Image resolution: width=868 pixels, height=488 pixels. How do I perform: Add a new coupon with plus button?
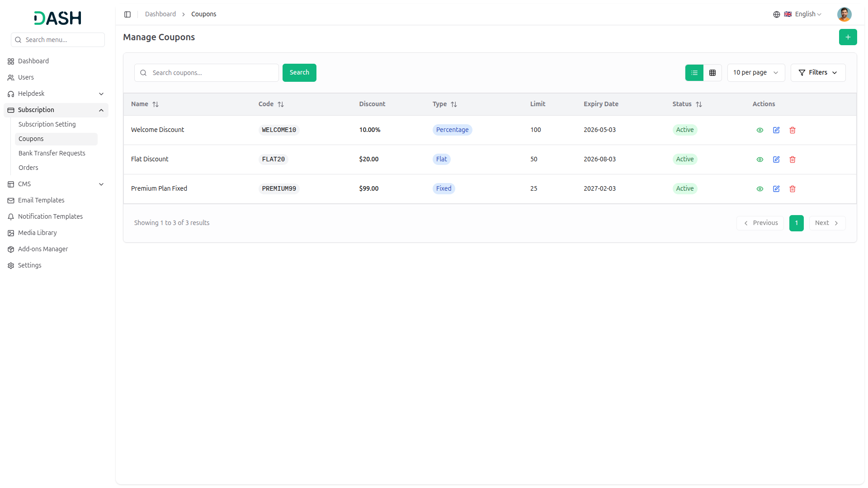848,37
